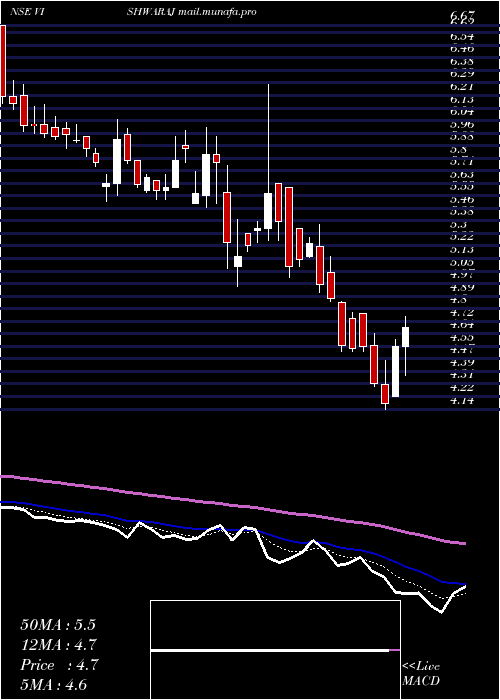Click the "50MA : 5.5" readout
This screenshot has width=500, height=700.
58,625
